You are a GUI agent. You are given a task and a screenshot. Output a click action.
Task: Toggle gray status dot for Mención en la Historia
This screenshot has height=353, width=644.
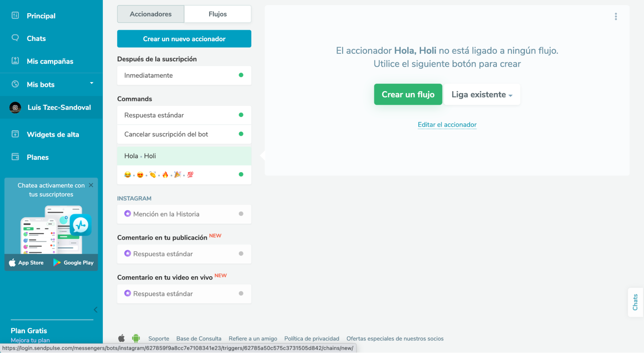coord(241,214)
